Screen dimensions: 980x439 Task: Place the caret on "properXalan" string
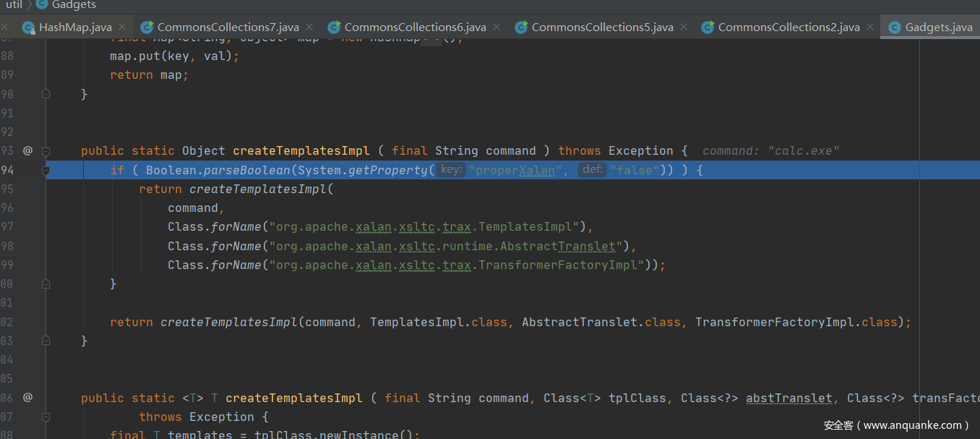coord(515,170)
